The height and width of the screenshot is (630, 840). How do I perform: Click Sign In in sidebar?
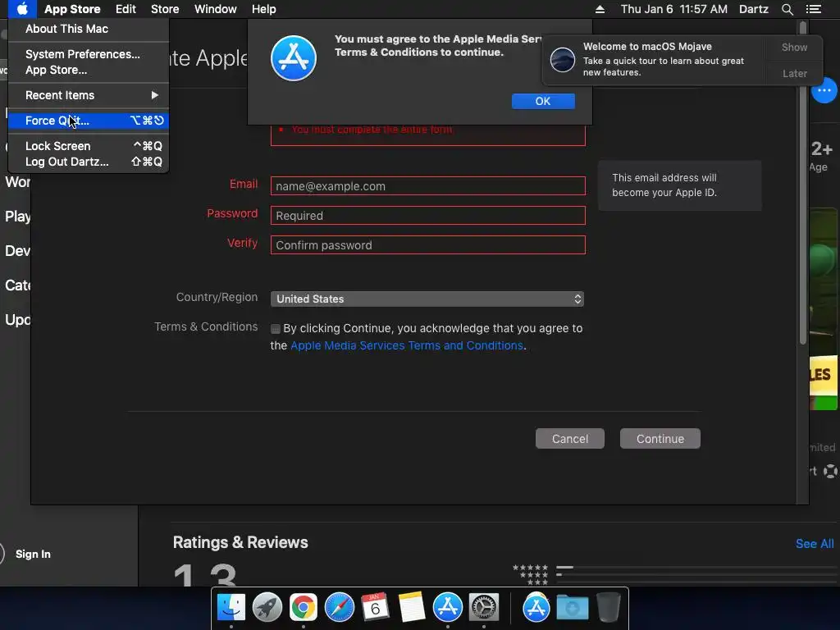(33, 554)
